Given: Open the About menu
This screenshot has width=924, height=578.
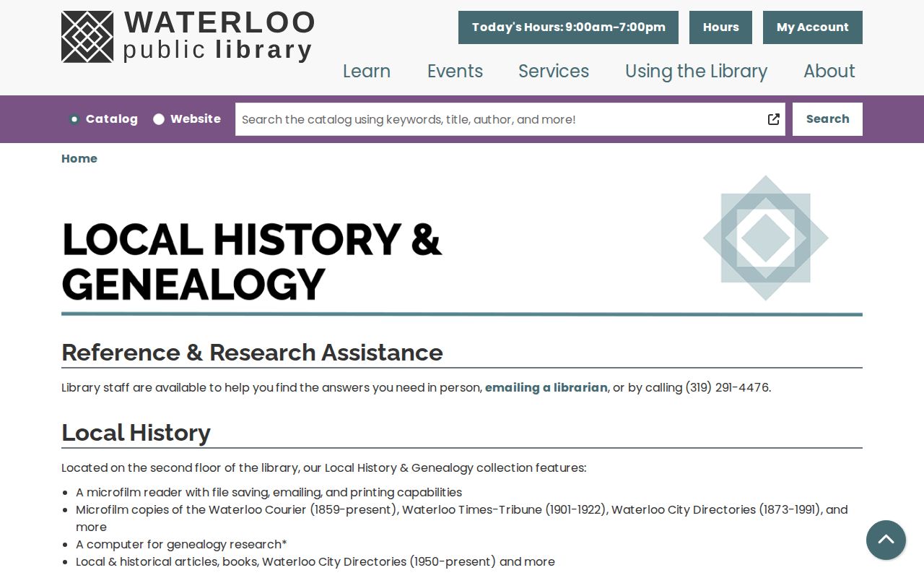Looking at the screenshot, I should pos(829,71).
